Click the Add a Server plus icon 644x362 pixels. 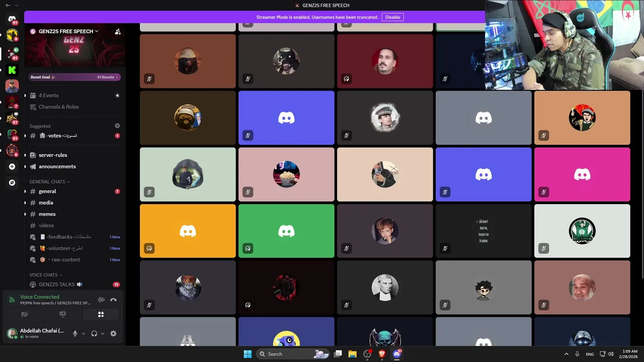[x=12, y=166]
